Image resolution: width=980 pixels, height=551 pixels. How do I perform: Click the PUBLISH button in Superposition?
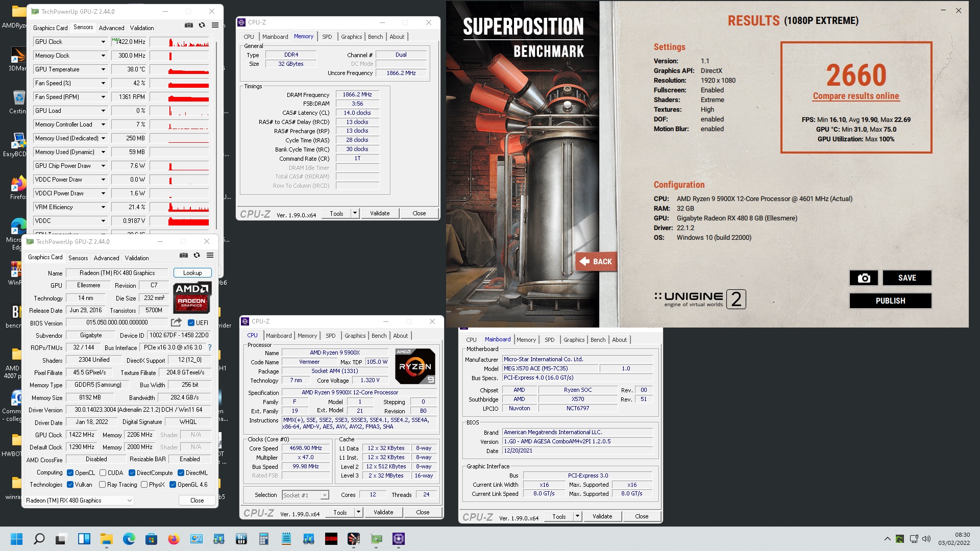891,301
